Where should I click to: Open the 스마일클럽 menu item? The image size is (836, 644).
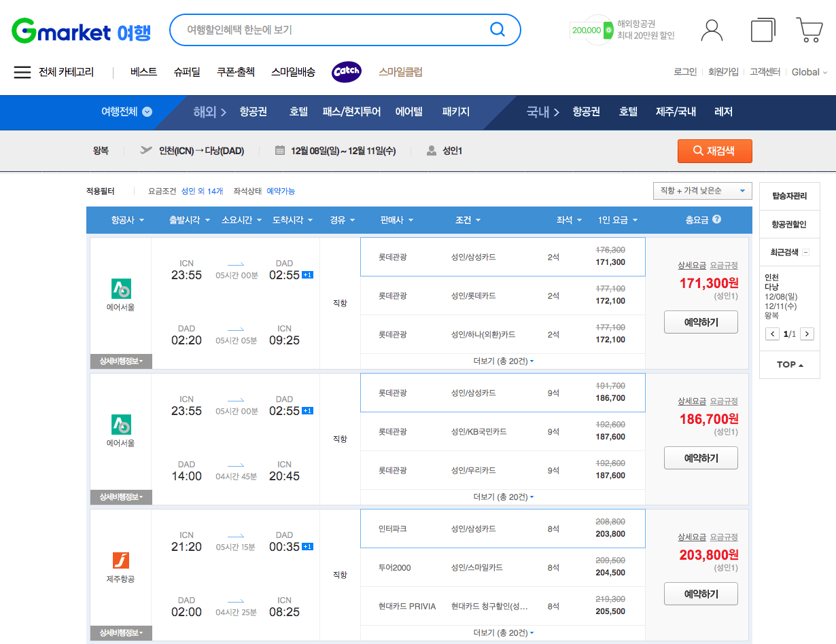pyautogui.click(x=400, y=72)
